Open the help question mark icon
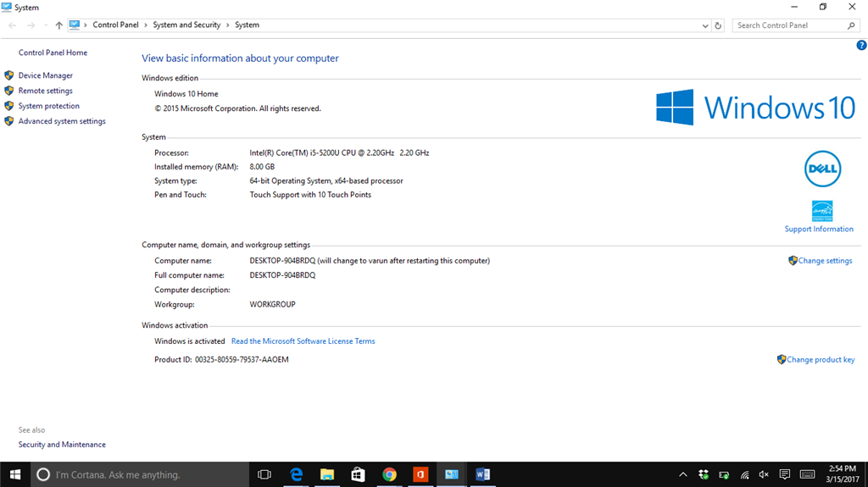Viewport: 868px width, 487px height. click(861, 46)
